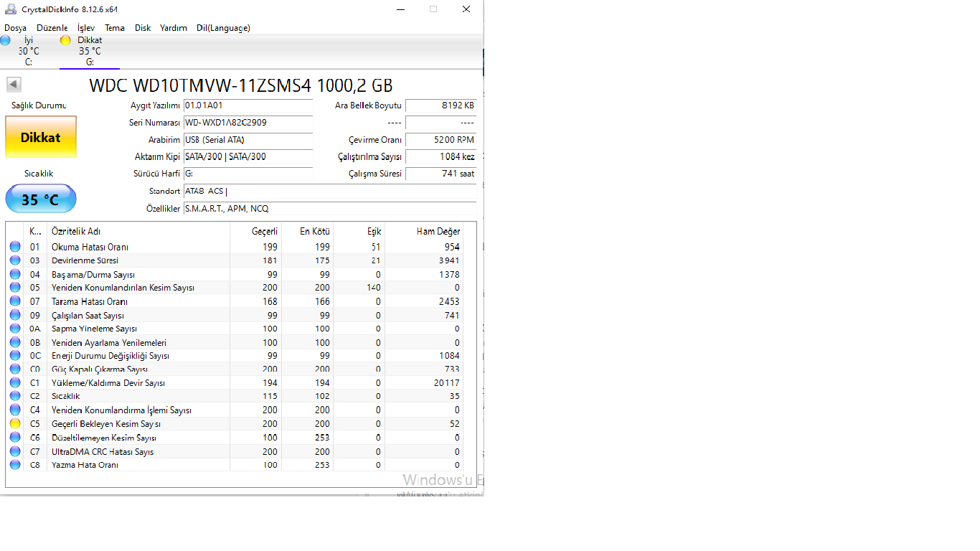Viewport: 980px width, 551px height.
Task: Switch to the İyi 30 °C C: disk tab
Action: click(29, 51)
